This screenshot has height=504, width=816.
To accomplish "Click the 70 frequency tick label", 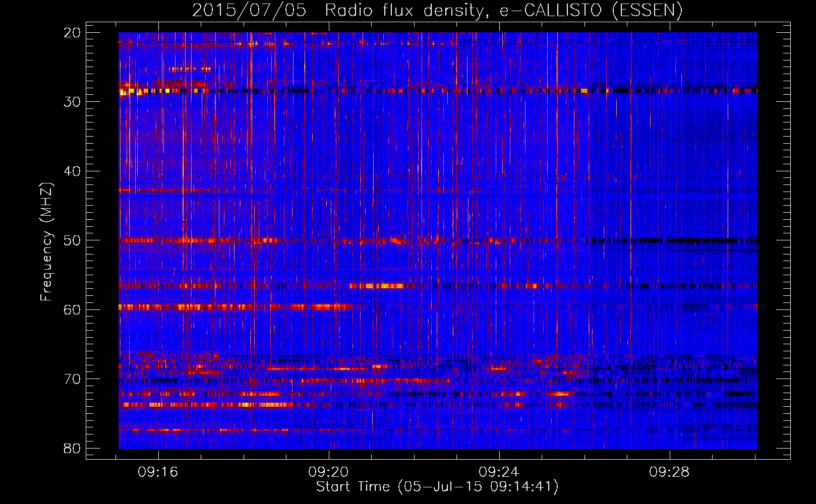I will coord(72,379).
